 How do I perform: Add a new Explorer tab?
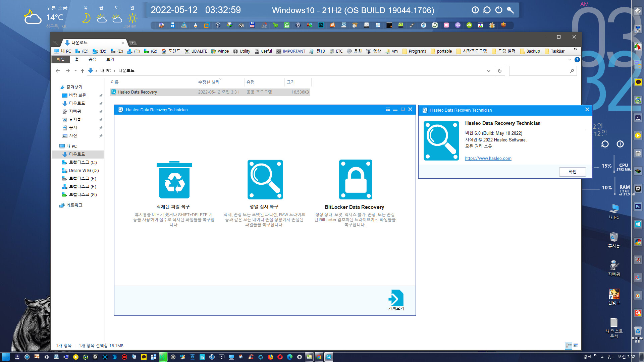tap(133, 43)
